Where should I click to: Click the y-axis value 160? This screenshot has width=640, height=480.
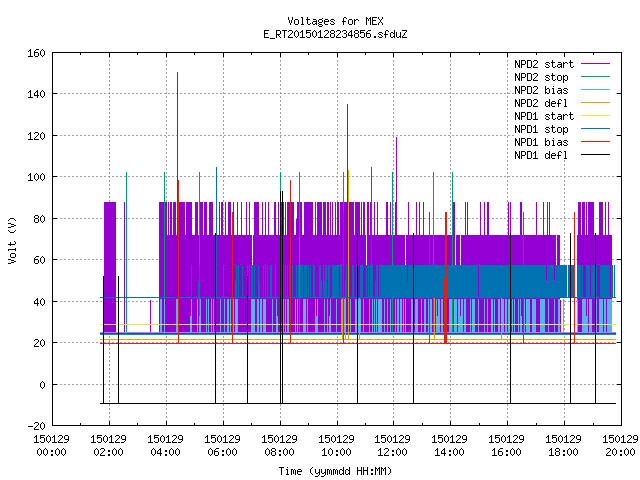pyautogui.click(x=36, y=53)
